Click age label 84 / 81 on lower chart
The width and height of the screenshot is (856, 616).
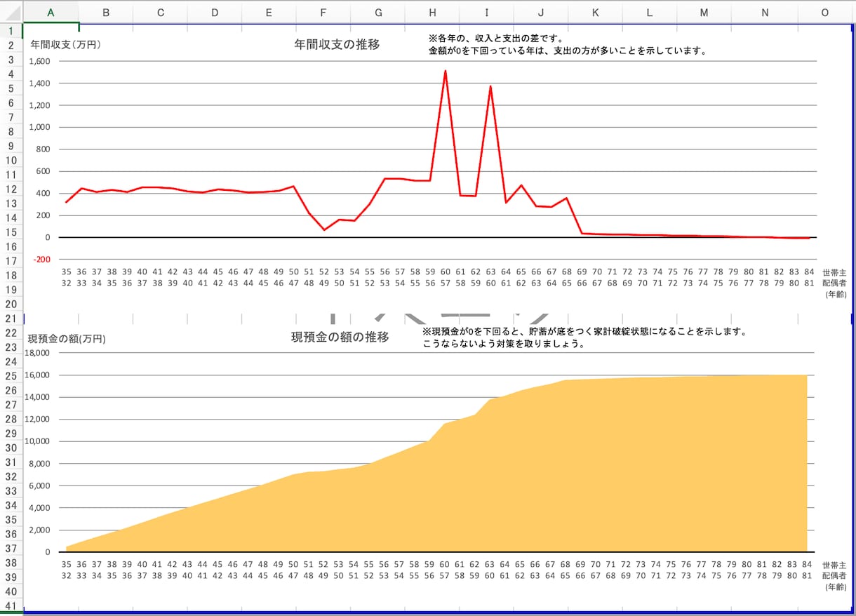click(808, 570)
